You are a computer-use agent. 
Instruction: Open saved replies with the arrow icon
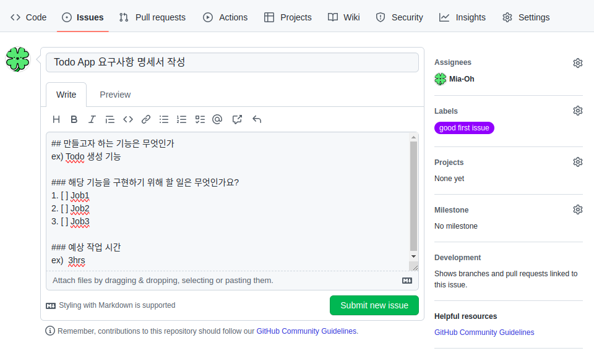(257, 119)
